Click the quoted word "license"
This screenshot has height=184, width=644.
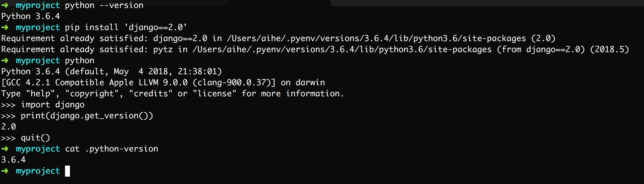pyautogui.click(x=214, y=94)
